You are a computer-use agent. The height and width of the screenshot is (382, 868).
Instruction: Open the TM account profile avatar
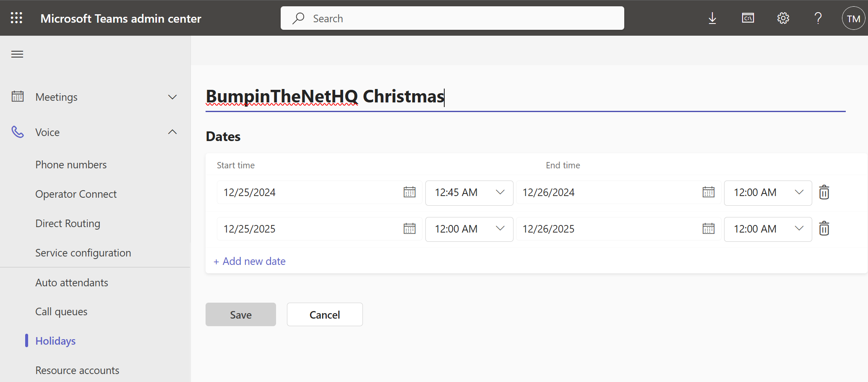click(x=853, y=18)
